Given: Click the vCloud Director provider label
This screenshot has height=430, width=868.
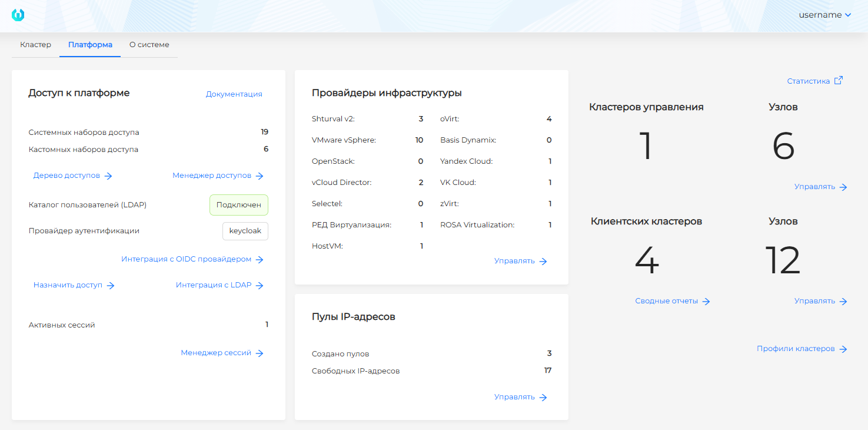Looking at the screenshot, I should point(341,183).
